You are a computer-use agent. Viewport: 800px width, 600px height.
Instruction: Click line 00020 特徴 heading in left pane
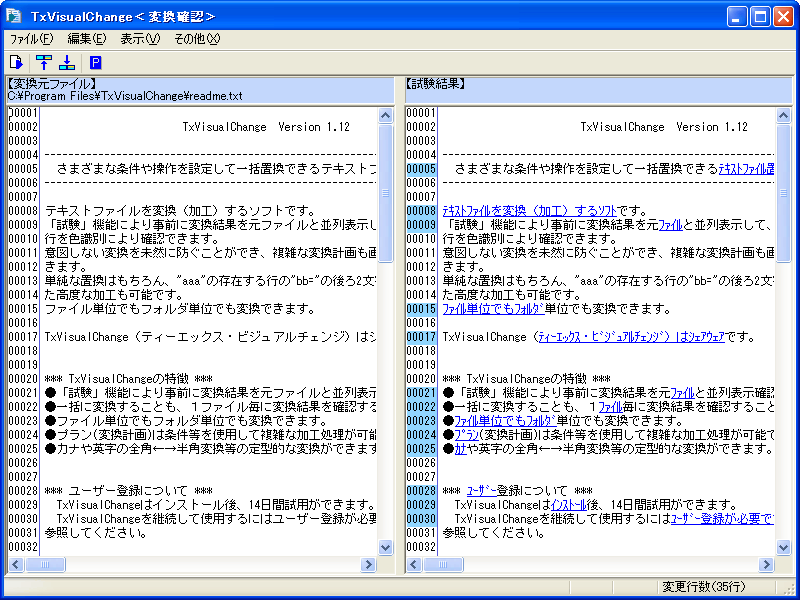click(x=129, y=379)
